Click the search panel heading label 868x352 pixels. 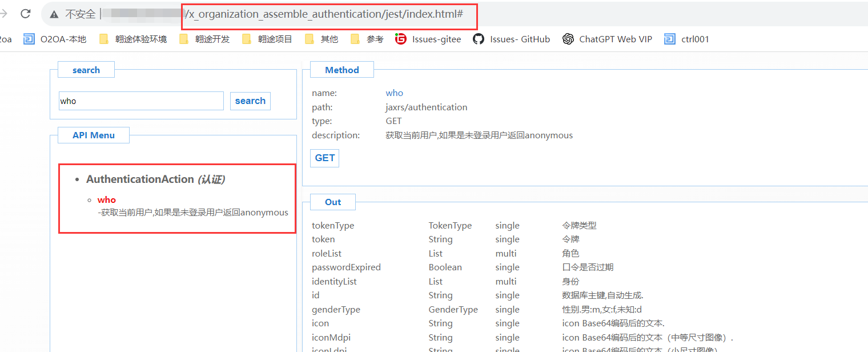click(86, 70)
